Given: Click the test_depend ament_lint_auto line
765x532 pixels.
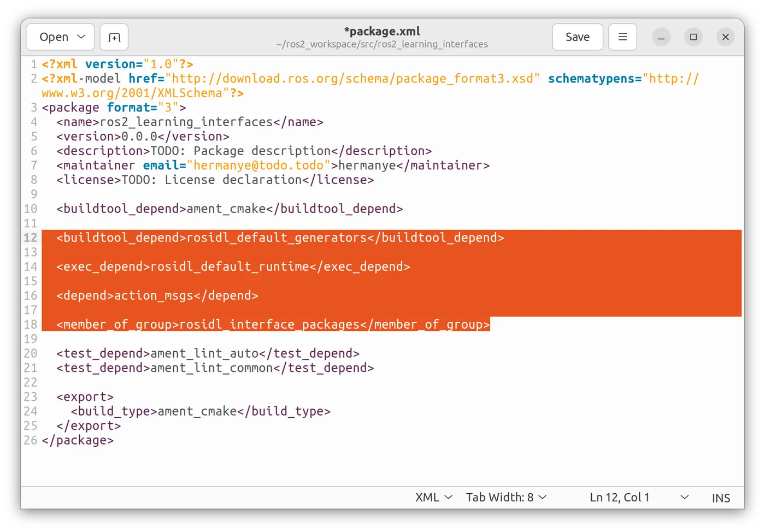Looking at the screenshot, I should point(208,353).
